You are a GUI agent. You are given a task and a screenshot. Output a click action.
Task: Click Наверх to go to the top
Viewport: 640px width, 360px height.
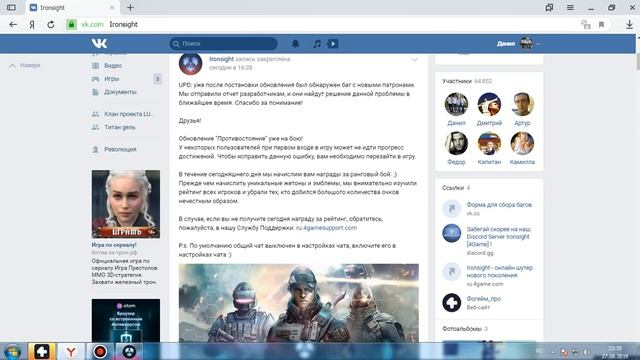tap(25, 65)
